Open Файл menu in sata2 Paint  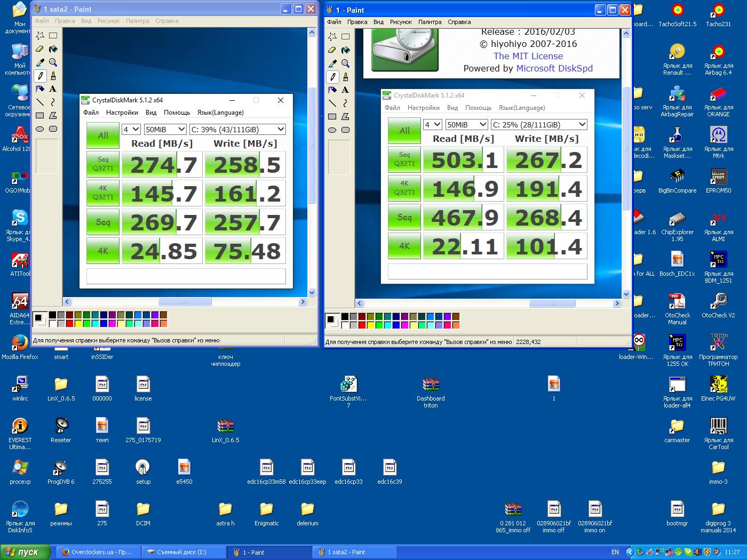[x=42, y=21]
